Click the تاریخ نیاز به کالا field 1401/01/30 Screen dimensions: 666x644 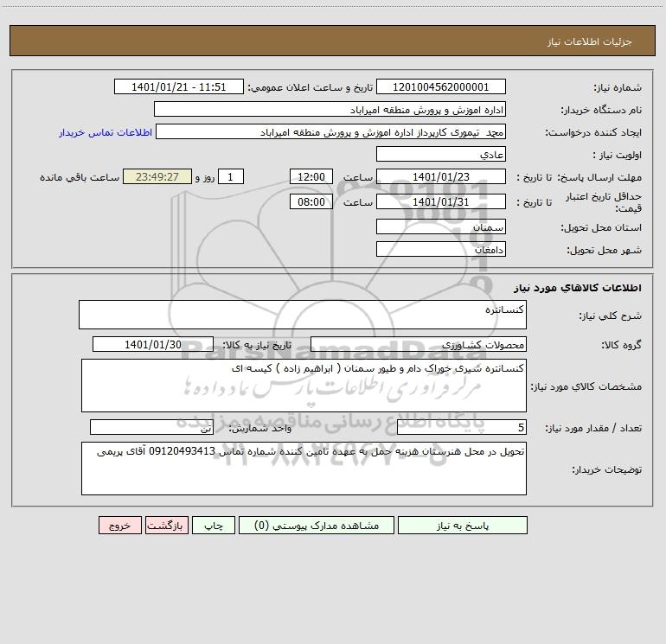tap(153, 344)
